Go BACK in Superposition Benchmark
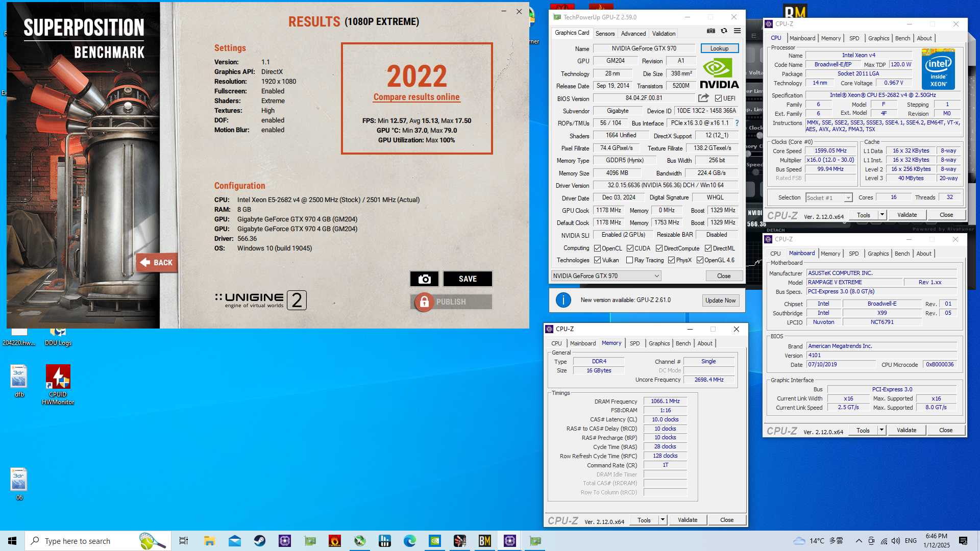Viewport: 980px width, 551px height. coord(157,263)
